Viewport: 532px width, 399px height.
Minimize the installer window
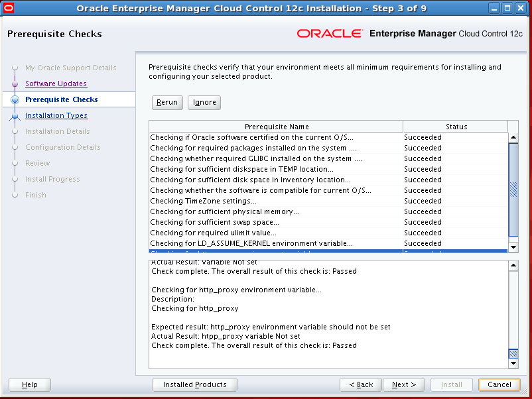pos(494,8)
